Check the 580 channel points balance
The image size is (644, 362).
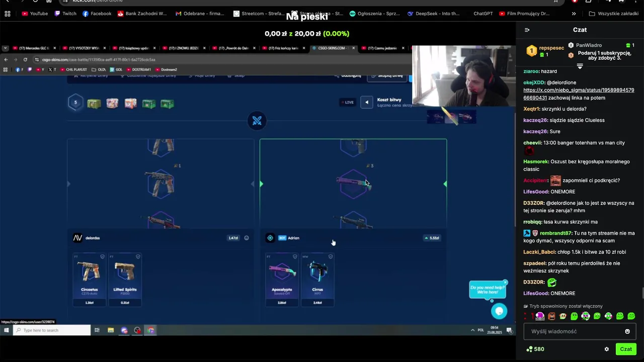(535, 349)
